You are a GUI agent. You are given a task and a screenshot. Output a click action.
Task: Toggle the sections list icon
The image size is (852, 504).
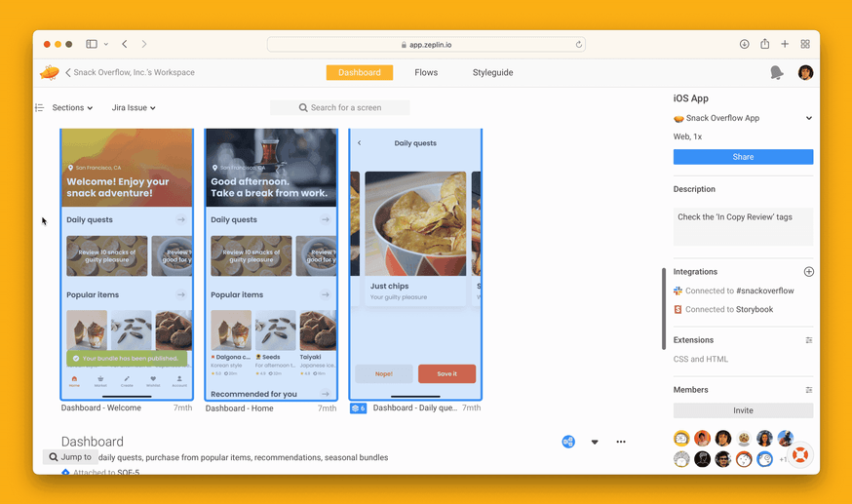pyautogui.click(x=39, y=107)
